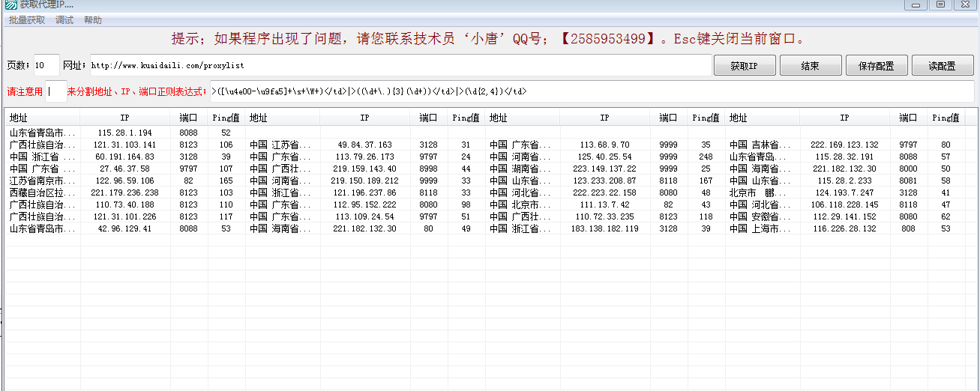This screenshot has height=391, width=980.
Task: Click port cell 8998
Action: (428, 169)
